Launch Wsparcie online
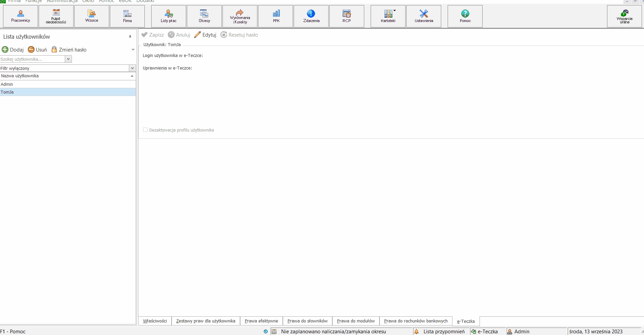Image resolution: width=644 pixels, height=335 pixels. (624, 16)
